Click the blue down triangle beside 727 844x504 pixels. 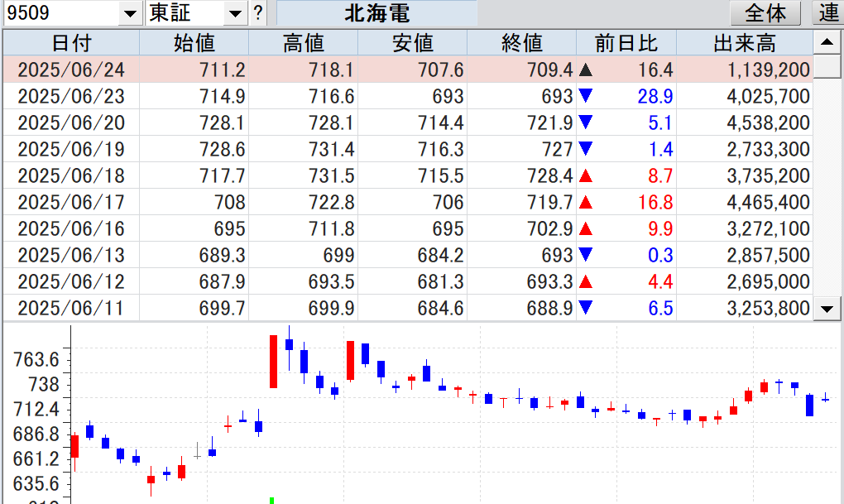click(586, 149)
